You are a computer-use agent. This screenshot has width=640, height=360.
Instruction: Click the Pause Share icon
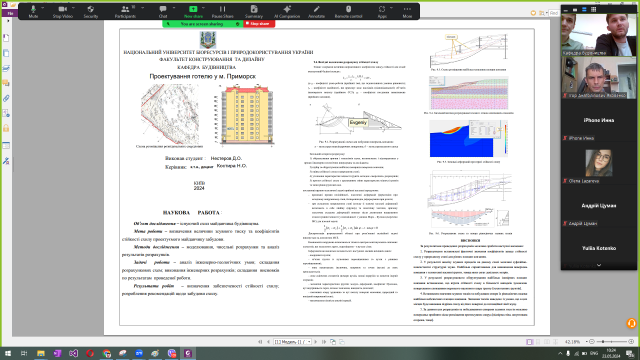coord(222,11)
